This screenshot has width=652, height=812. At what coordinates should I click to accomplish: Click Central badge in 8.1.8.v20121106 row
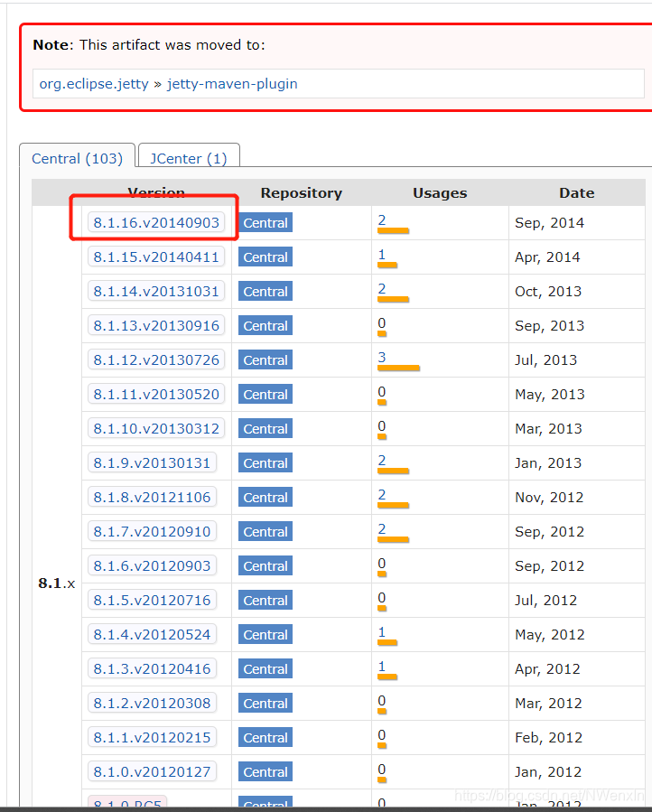(x=265, y=497)
